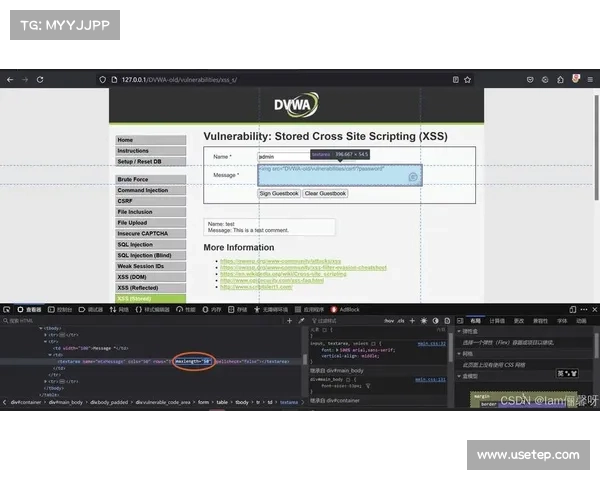The image size is (600, 480).
Task: Open the browser hamburger menu
Action: (590, 80)
